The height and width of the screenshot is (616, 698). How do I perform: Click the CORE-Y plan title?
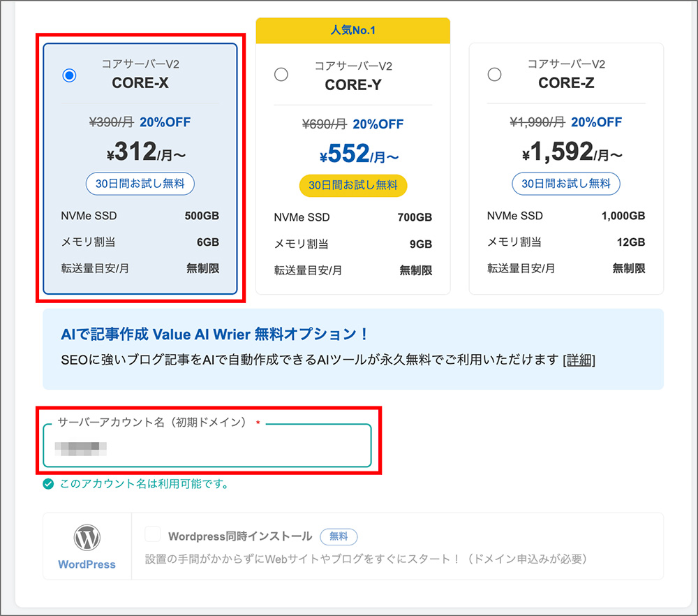pos(353,85)
